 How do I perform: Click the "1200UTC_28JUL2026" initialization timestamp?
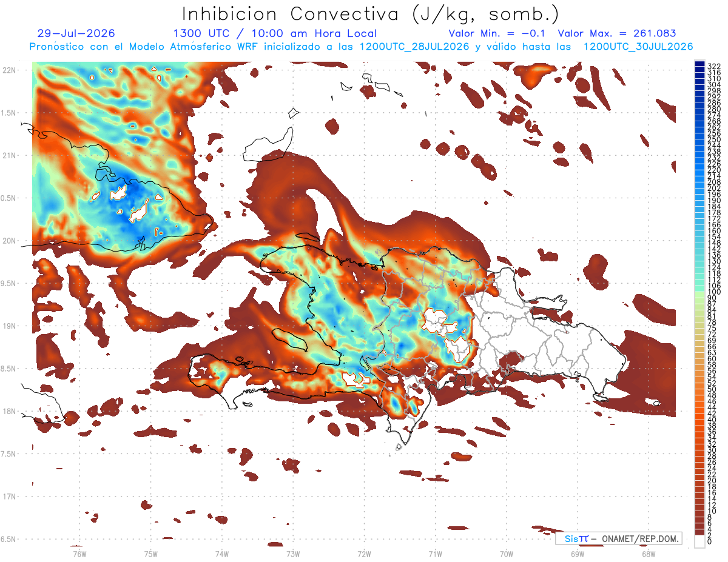coord(414,47)
